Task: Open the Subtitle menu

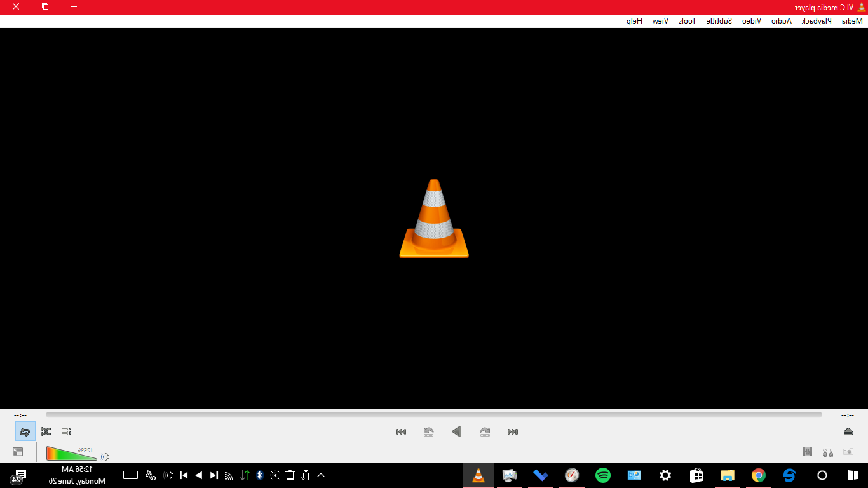Action: coord(719,20)
